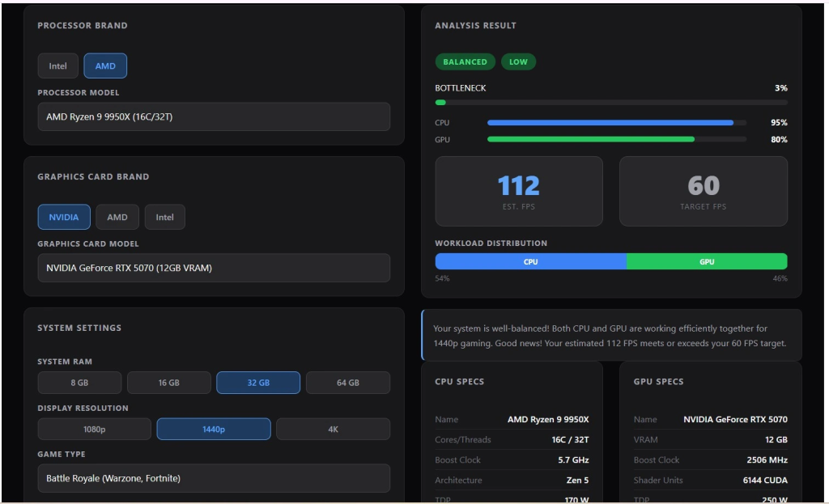Choose NVIDIA graphics card brand

pyautogui.click(x=64, y=217)
